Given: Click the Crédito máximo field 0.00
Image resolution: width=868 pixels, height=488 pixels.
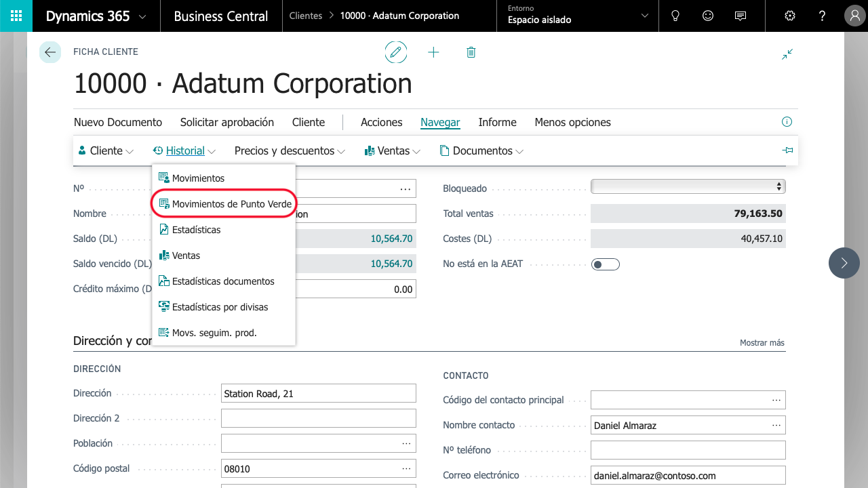Looking at the screenshot, I should [x=356, y=289].
